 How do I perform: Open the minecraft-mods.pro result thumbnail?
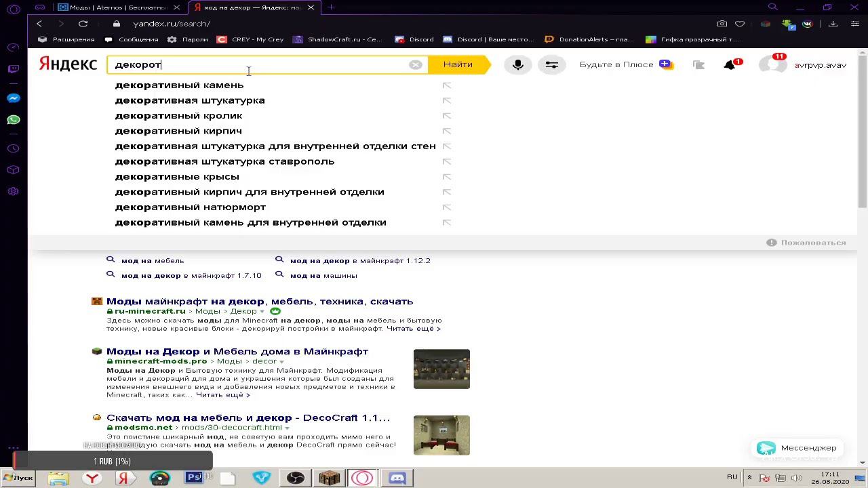click(441, 369)
